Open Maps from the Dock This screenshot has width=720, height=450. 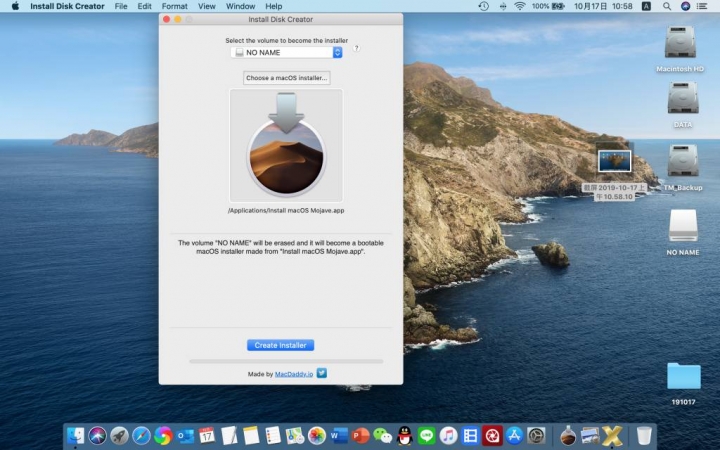295,435
